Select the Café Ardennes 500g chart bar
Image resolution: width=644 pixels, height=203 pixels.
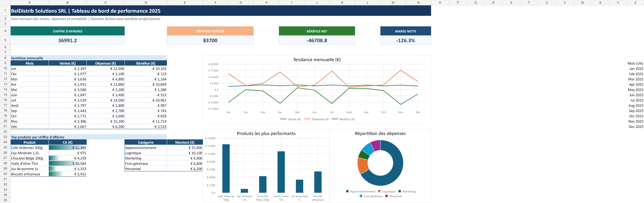226,168
